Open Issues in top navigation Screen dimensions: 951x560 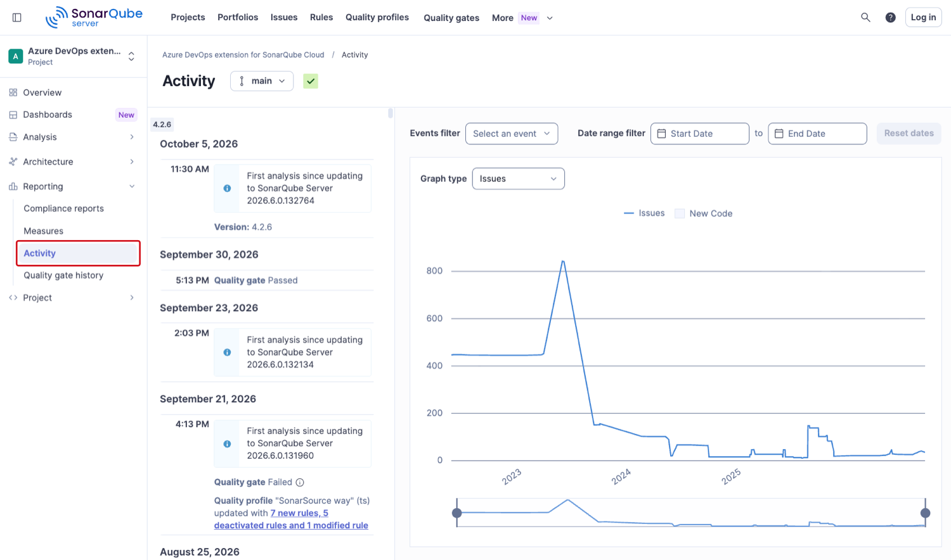point(284,18)
